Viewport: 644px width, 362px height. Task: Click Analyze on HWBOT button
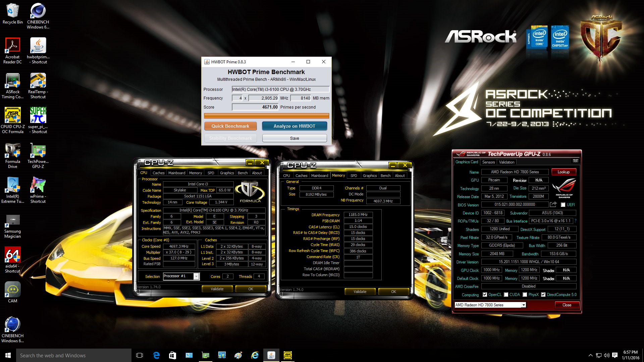click(294, 126)
